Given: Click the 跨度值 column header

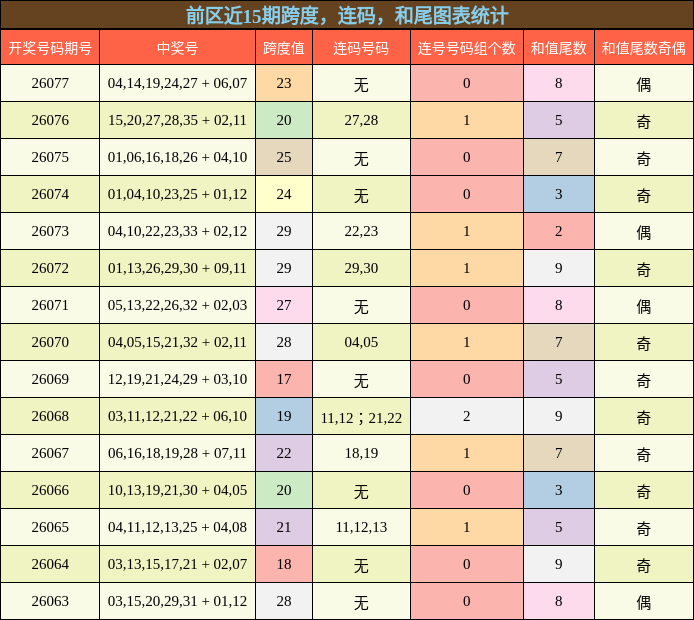Looking at the screenshot, I should [x=284, y=48].
